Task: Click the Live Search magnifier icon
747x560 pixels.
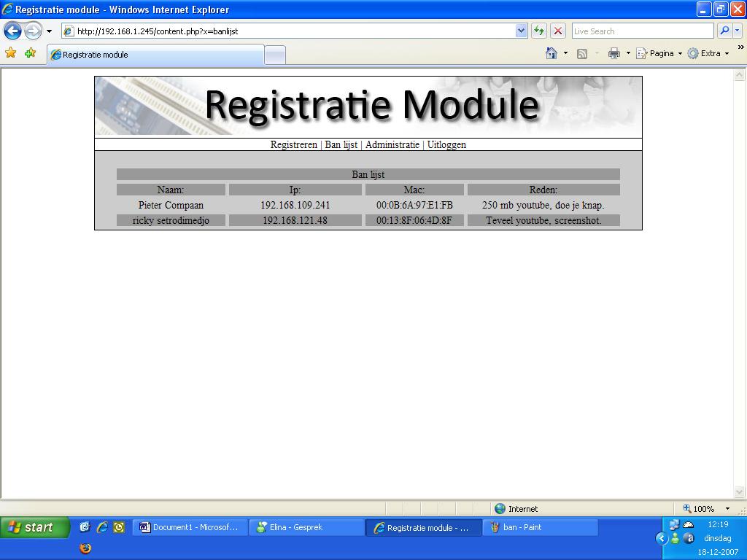Action: [x=724, y=31]
